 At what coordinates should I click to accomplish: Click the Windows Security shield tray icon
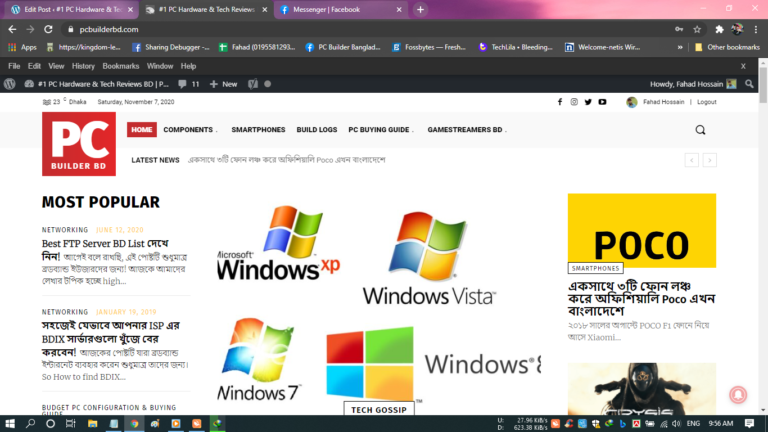point(596,424)
